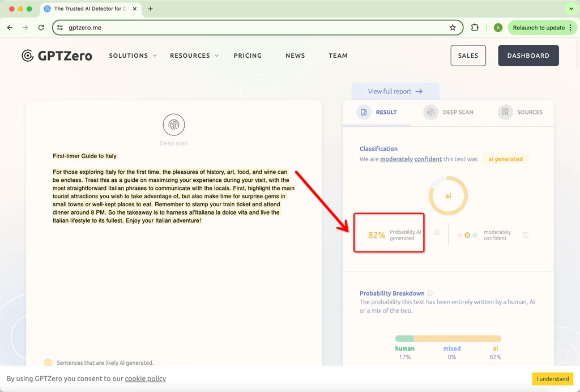Click I understand cookie button
The image size is (580, 392).
pos(553,378)
